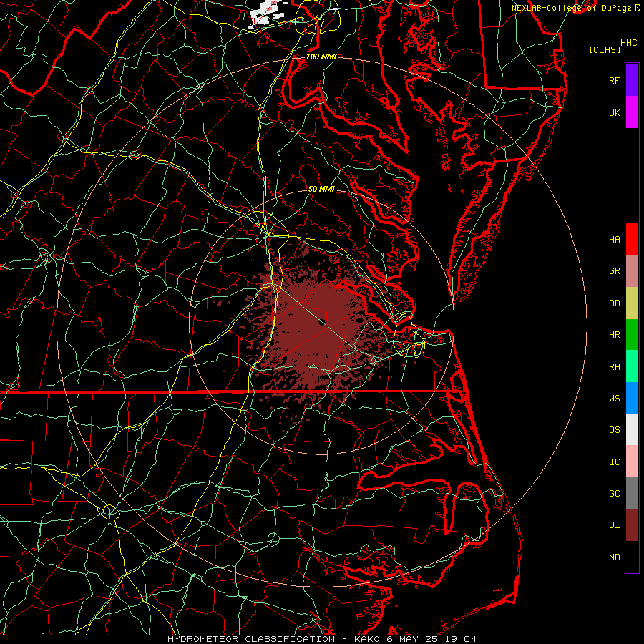The image size is (644, 644).
Task: Select the BI legend label
Action: click(614, 525)
